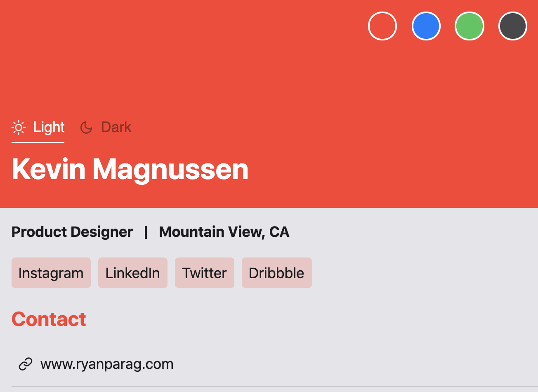538x392 pixels.
Task: Choose the green accent color circle
Action: point(470,26)
